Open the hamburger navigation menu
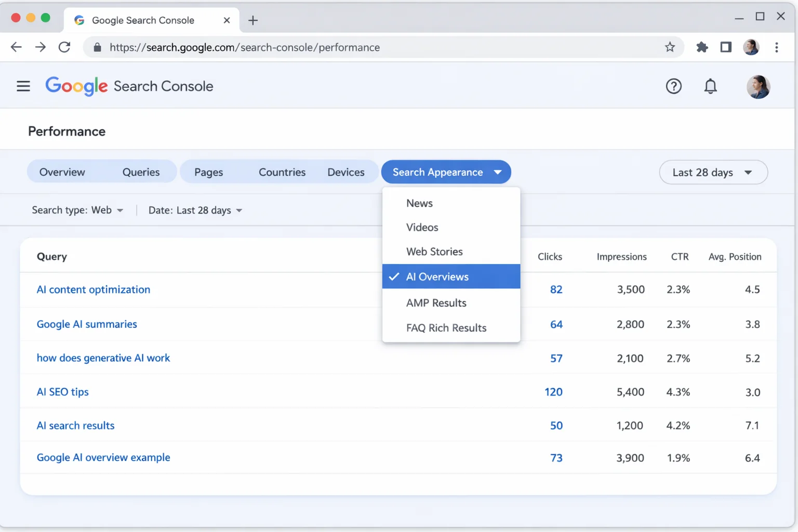 coord(23,86)
